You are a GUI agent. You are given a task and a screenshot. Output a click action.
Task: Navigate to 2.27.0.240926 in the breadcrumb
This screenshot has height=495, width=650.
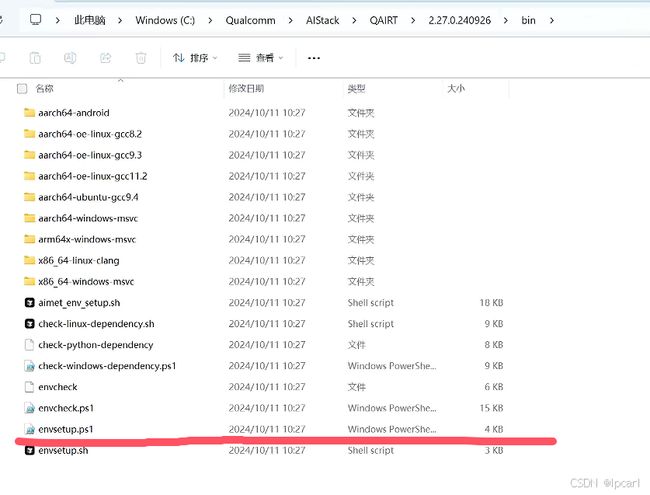[x=459, y=20]
